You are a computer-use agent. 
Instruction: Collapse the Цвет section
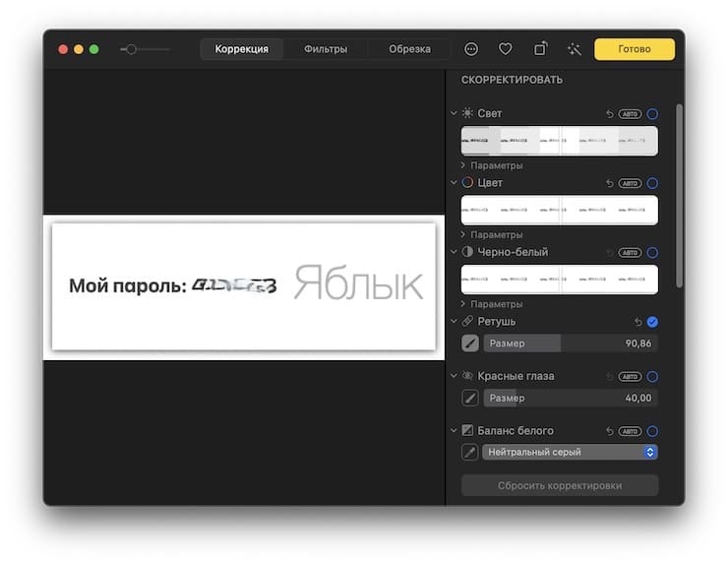coord(454,182)
